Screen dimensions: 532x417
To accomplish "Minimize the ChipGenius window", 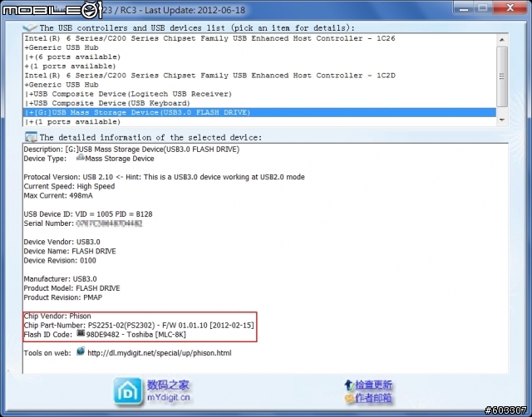I will [464, 8].
